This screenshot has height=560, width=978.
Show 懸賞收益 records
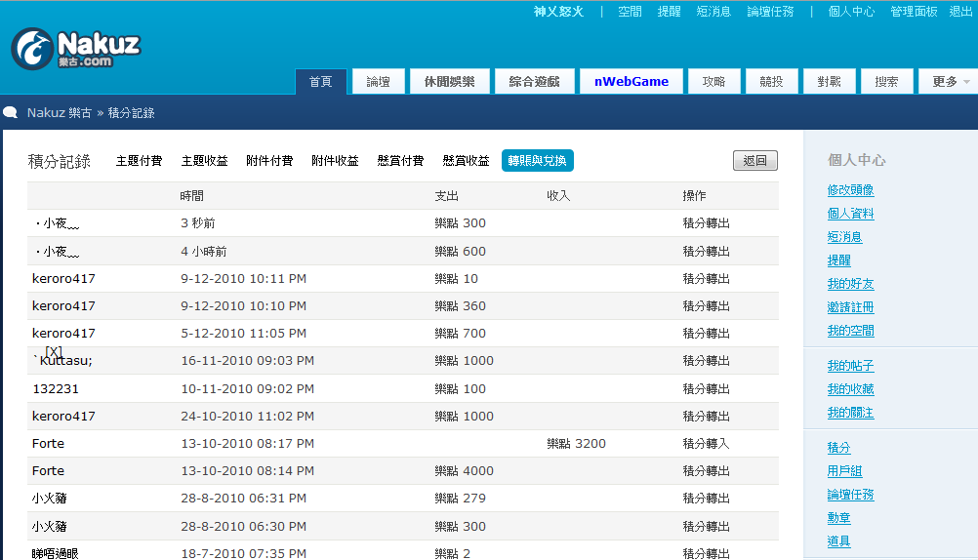466,161
